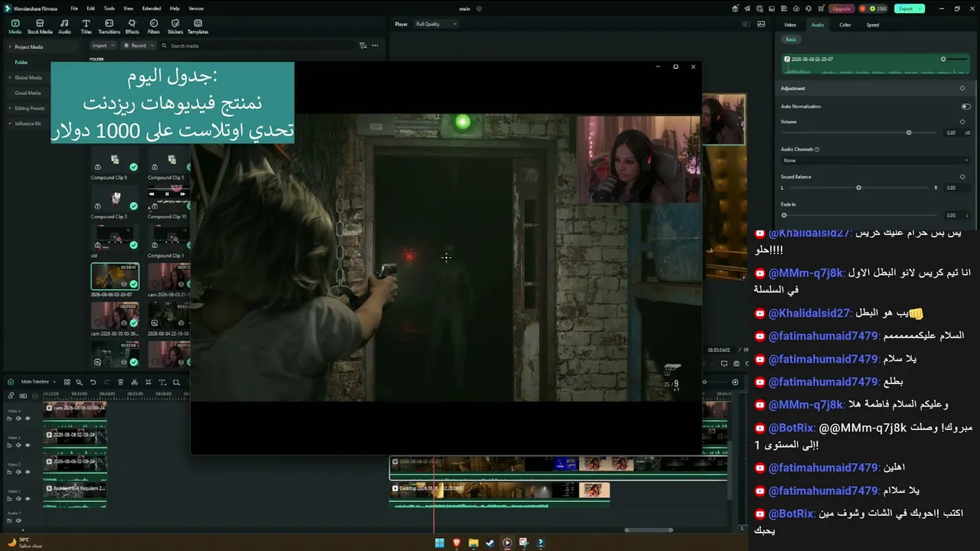
Task: Open the Filters panel
Action: (154, 27)
